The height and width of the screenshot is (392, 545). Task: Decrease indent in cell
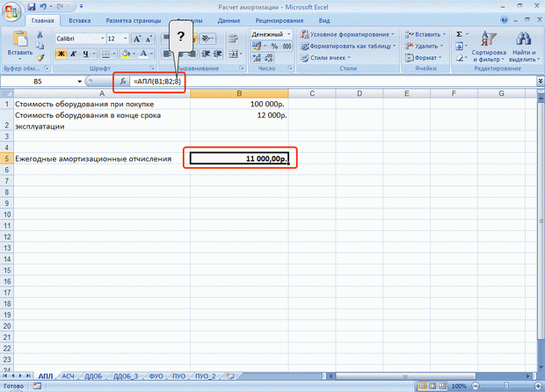(x=206, y=54)
